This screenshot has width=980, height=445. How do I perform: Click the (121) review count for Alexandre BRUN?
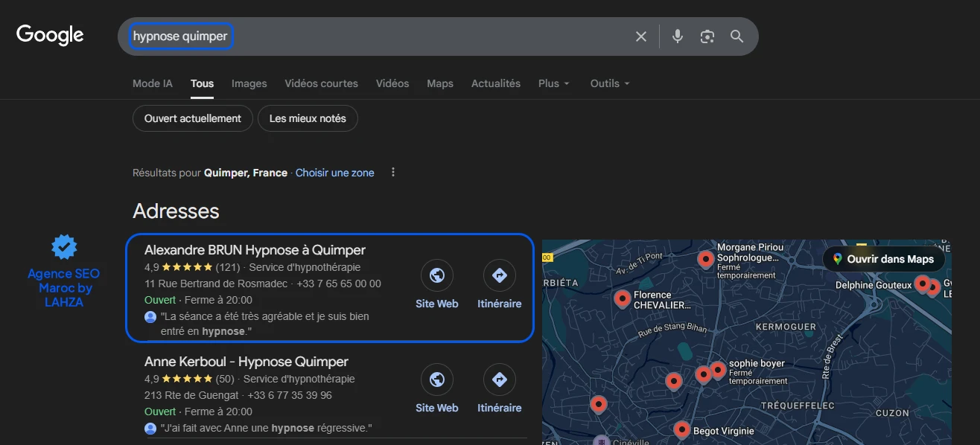pos(228,267)
